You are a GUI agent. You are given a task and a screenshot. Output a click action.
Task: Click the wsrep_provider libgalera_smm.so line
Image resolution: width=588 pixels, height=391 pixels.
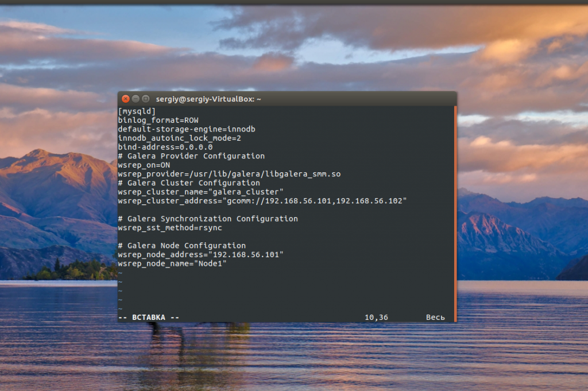coord(229,174)
